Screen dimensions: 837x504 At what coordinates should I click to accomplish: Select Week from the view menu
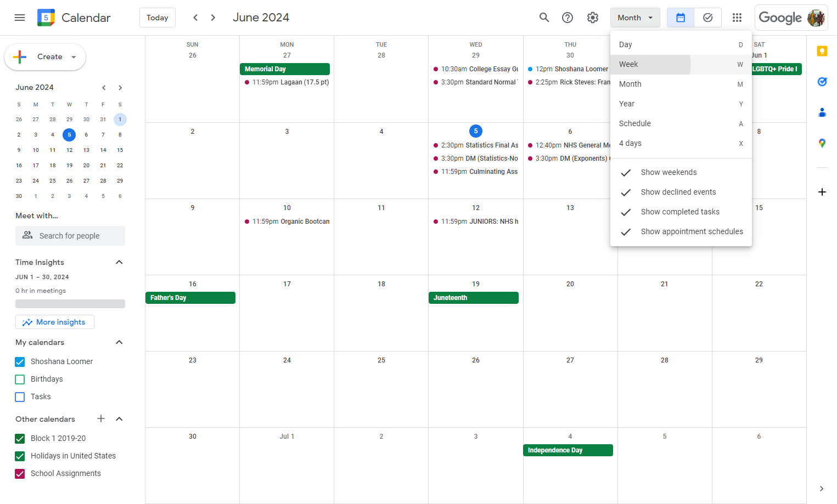(x=681, y=64)
